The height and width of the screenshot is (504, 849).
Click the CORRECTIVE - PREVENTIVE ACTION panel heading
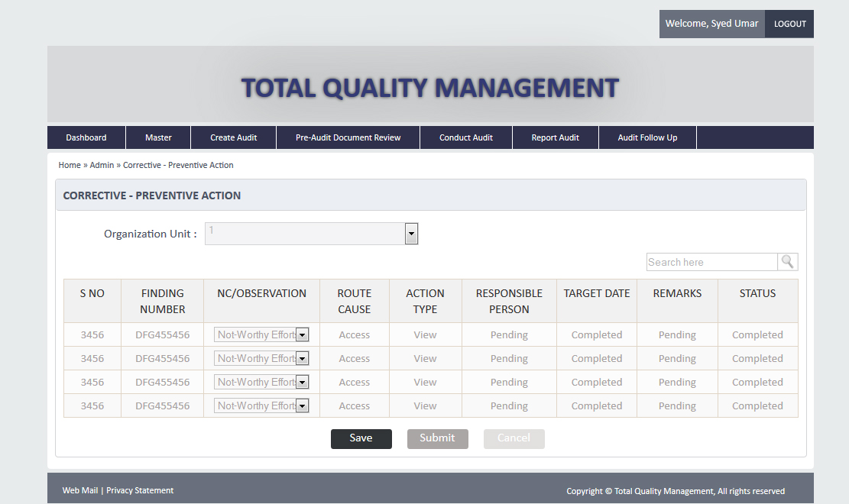(x=152, y=195)
